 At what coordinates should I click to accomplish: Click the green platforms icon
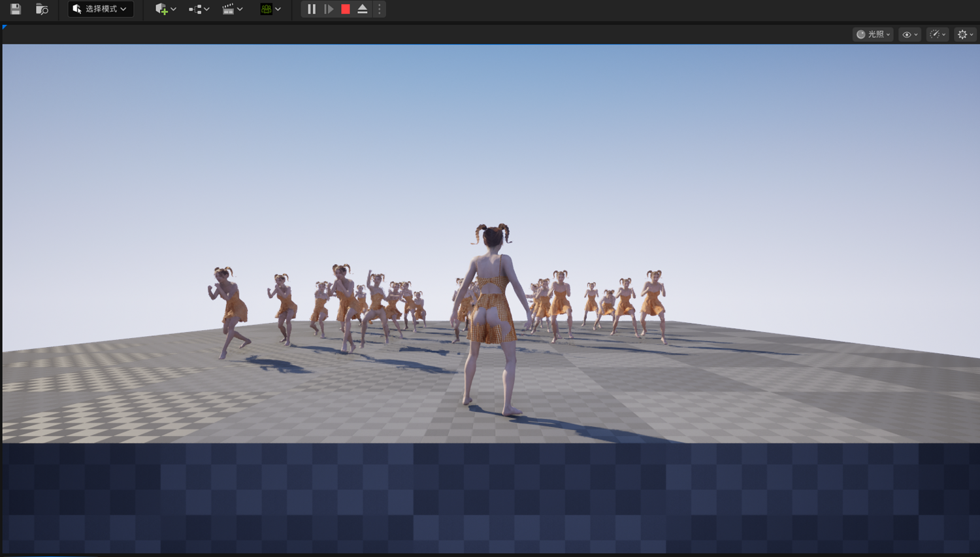click(266, 9)
